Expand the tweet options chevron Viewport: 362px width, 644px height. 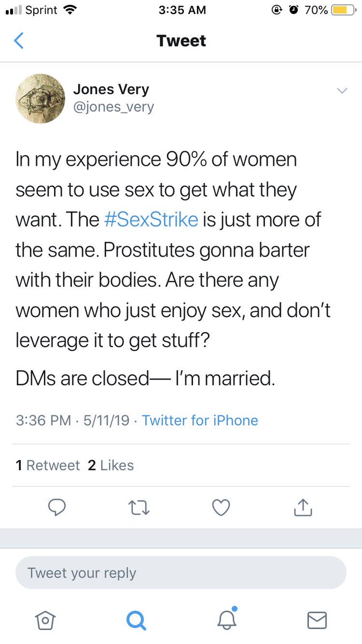click(x=342, y=91)
